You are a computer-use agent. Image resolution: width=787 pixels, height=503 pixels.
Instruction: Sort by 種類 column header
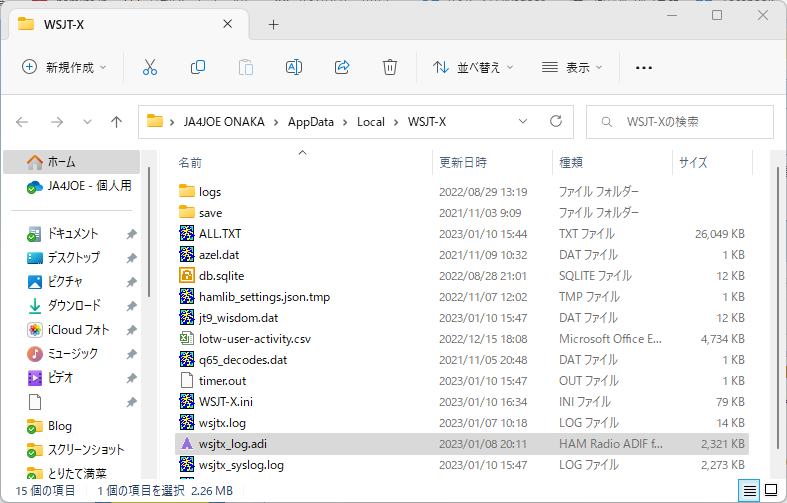pos(612,162)
